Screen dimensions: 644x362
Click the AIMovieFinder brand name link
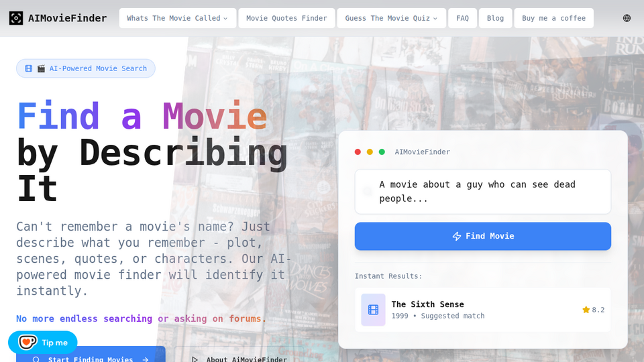coord(67,18)
